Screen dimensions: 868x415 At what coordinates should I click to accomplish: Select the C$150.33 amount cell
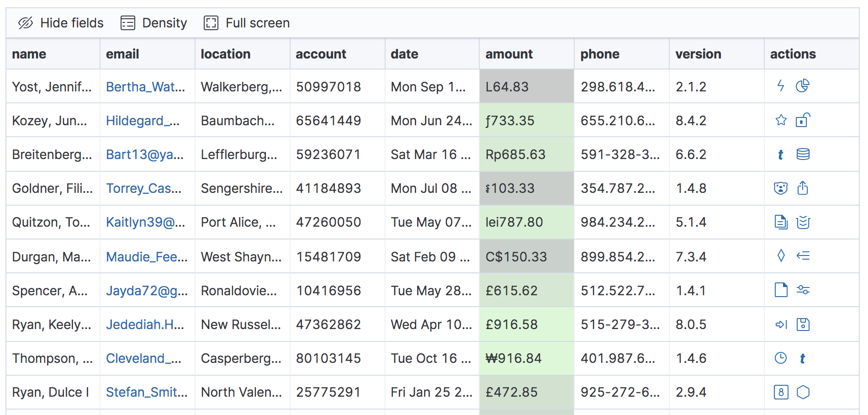[527, 256]
